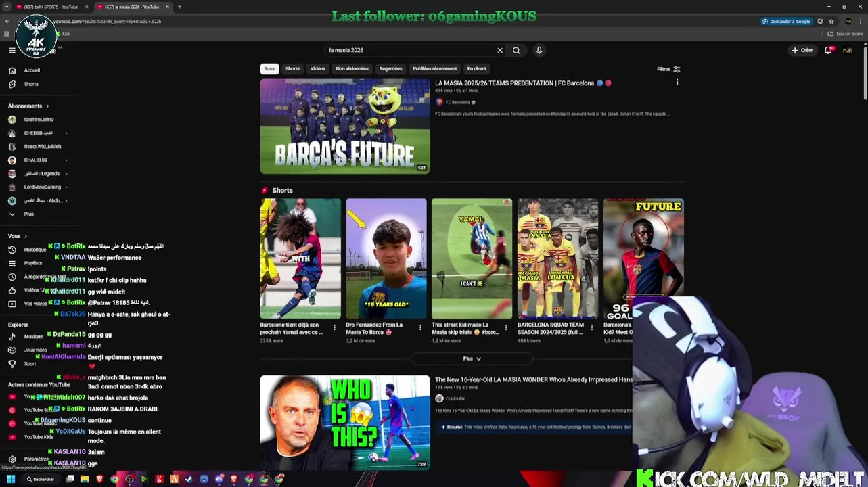This screenshot has height=487, width=868.
Task: Open a new browser tab with plus
Action: click(179, 7)
